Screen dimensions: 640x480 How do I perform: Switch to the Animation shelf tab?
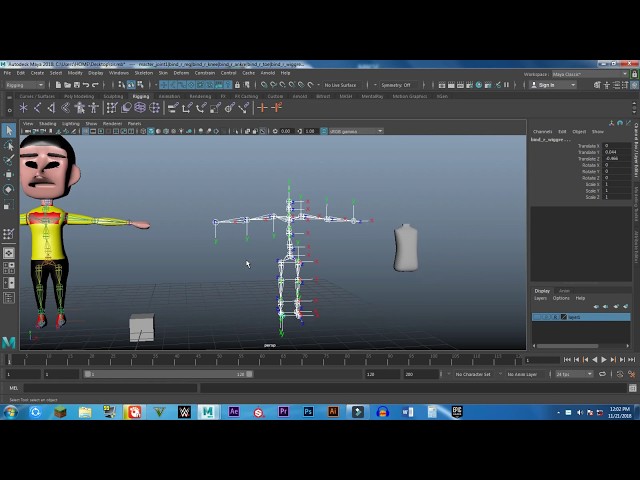point(169,96)
